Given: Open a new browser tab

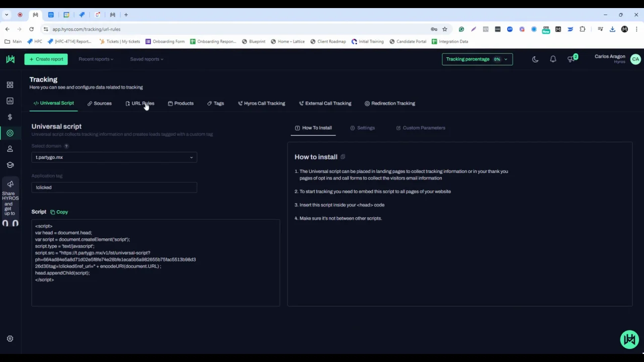Looking at the screenshot, I should (126, 15).
